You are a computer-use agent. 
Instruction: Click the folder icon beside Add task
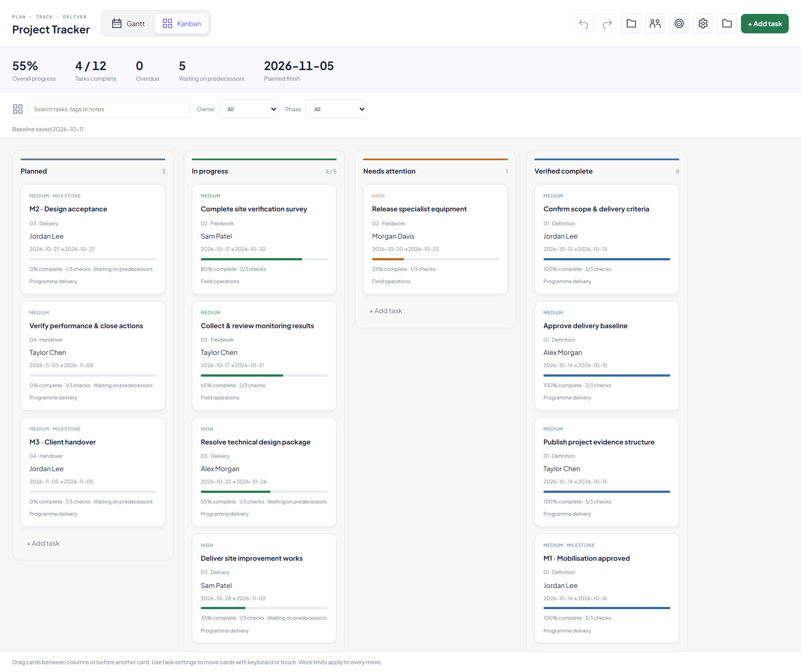727,24
